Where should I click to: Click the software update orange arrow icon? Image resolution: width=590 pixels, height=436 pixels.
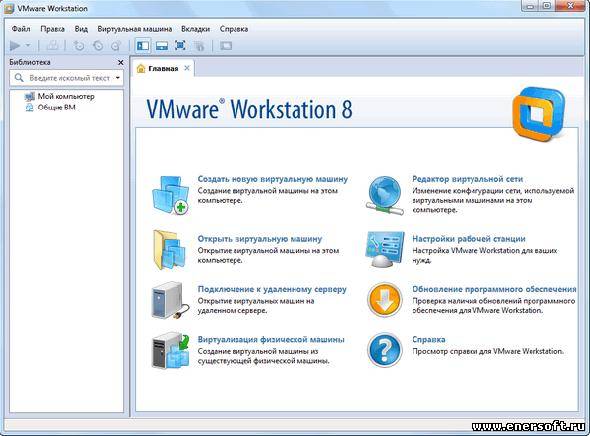pyautogui.click(x=385, y=300)
